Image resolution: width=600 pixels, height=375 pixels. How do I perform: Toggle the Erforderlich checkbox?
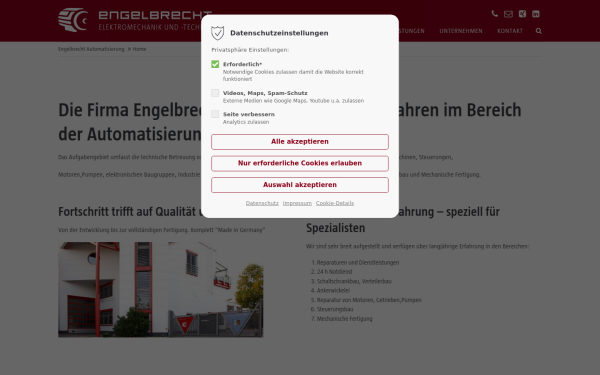(x=215, y=64)
